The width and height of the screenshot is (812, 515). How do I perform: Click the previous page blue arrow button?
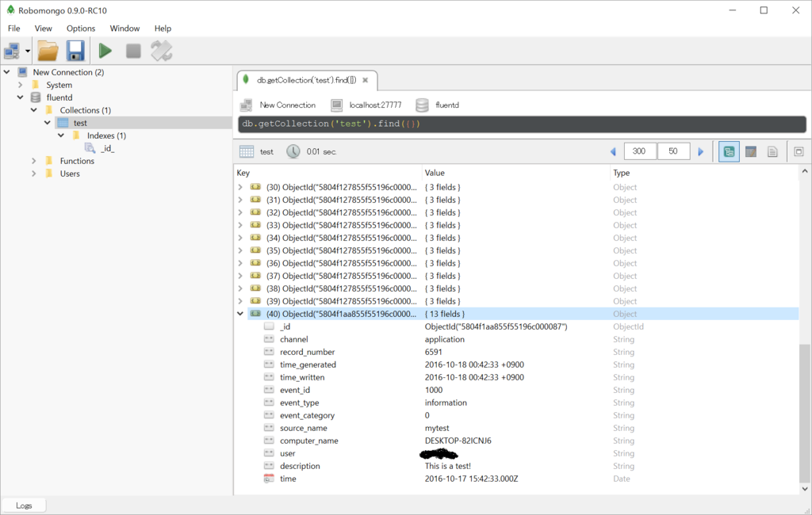tap(613, 151)
